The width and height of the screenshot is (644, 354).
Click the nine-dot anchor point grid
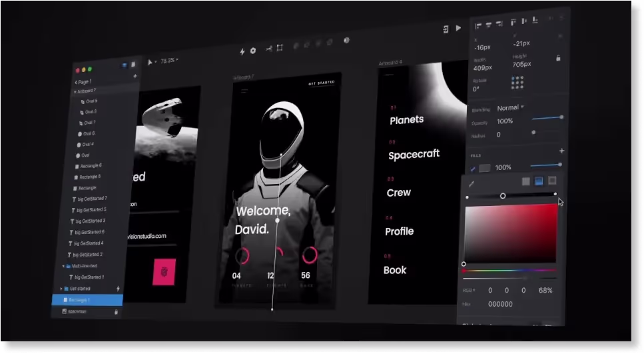click(517, 82)
